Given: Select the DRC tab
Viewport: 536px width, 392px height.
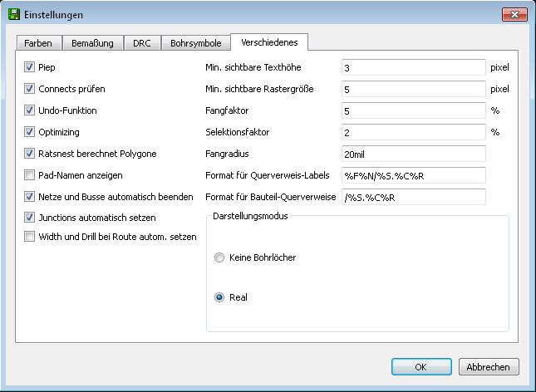Looking at the screenshot, I should (142, 43).
